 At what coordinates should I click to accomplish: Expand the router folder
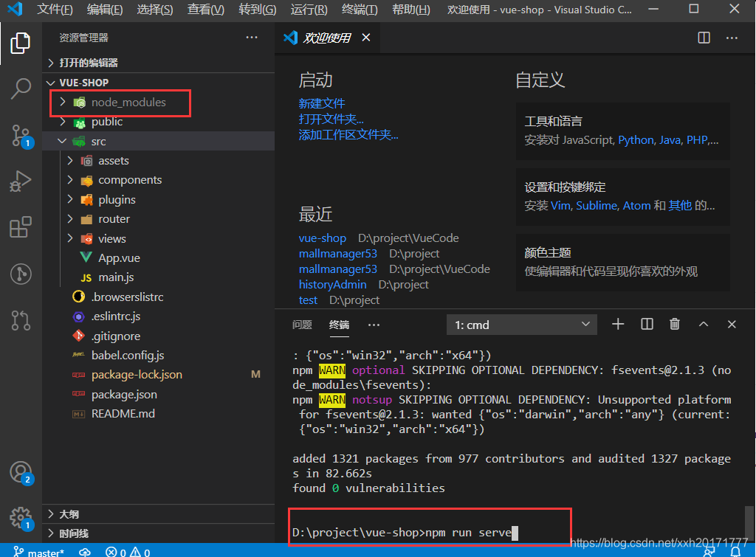[x=158, y=219]
